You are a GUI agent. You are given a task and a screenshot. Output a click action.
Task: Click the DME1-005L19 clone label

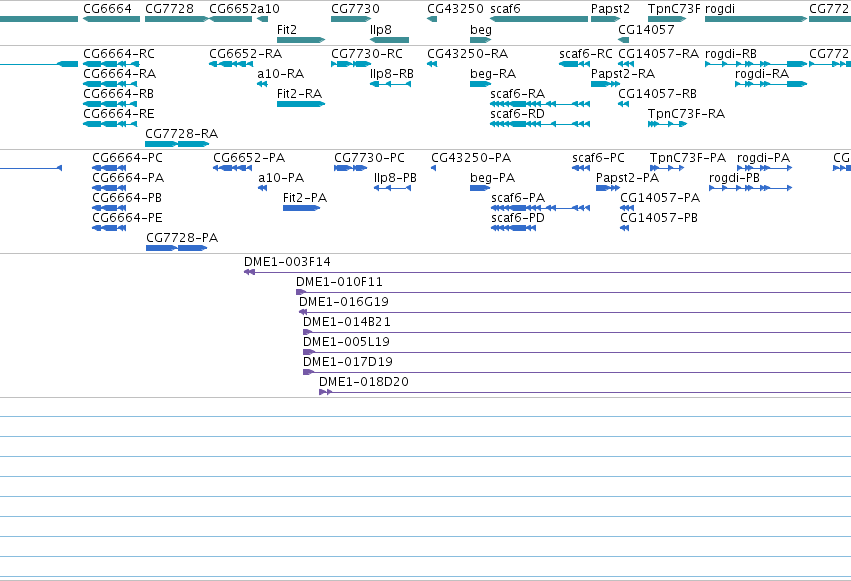pyautogui.click(x=346, y=342)
